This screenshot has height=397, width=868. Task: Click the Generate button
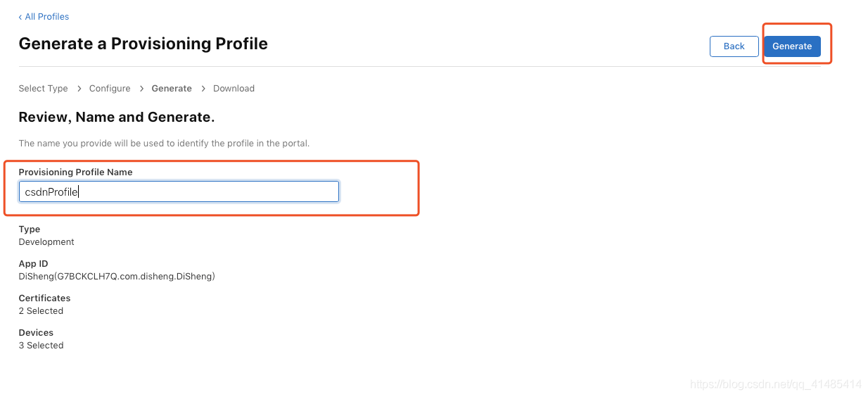click(792, 46)
